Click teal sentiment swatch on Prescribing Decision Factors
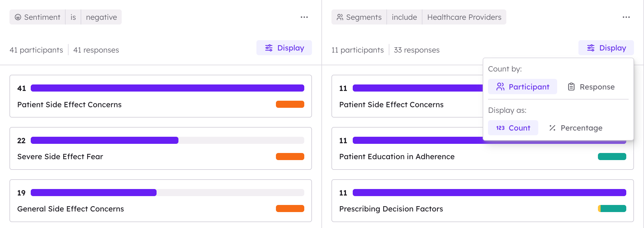 [612, 209]
